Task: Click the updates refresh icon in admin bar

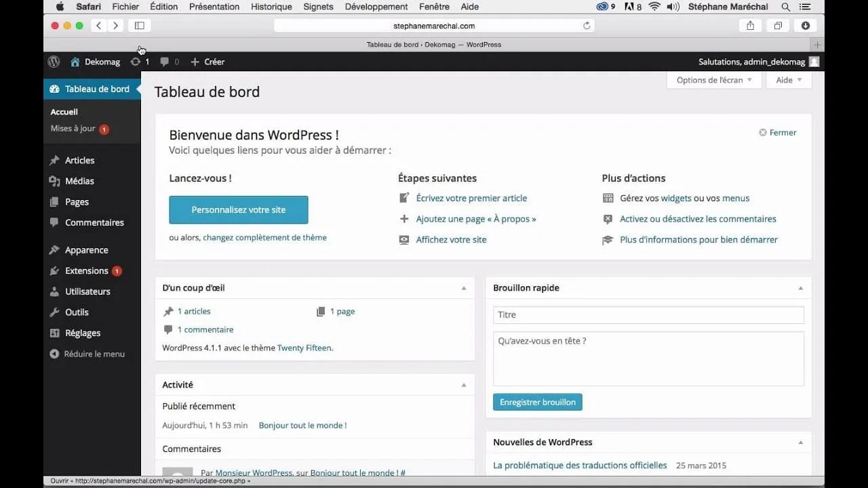Action: (136, 62)
